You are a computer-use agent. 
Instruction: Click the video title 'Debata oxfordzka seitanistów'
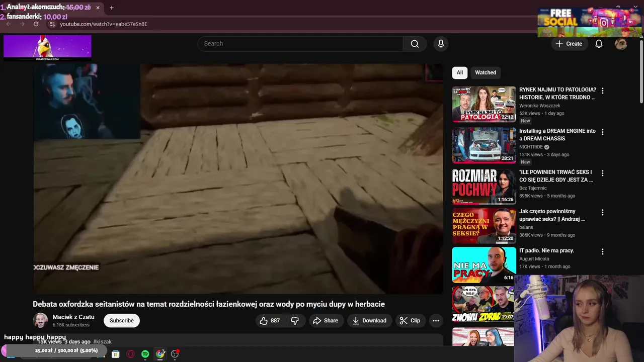(x=209, y=304)
